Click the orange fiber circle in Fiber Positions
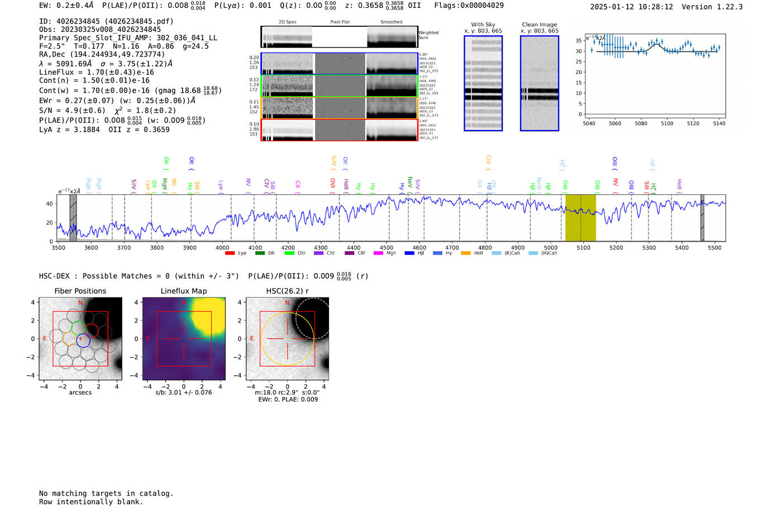Image resolution: width=782 pixels, height=532 pixels. click(70, 338)
